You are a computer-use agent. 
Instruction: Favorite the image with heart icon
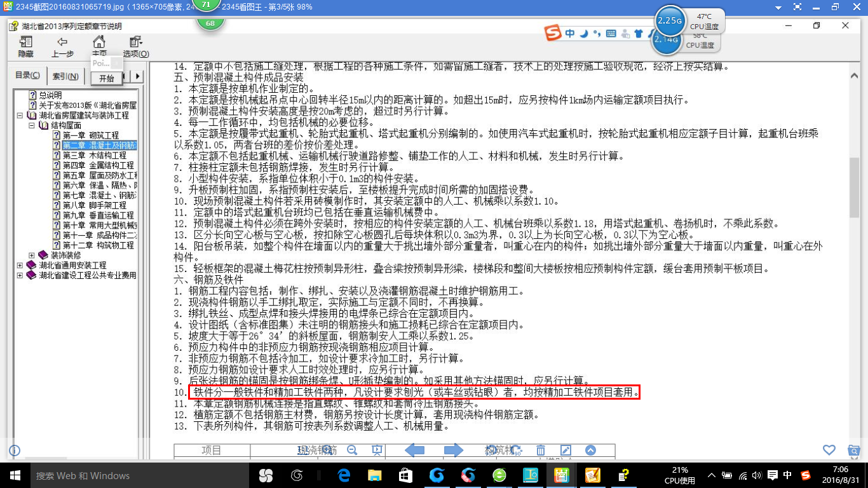[x=829, y=450]
